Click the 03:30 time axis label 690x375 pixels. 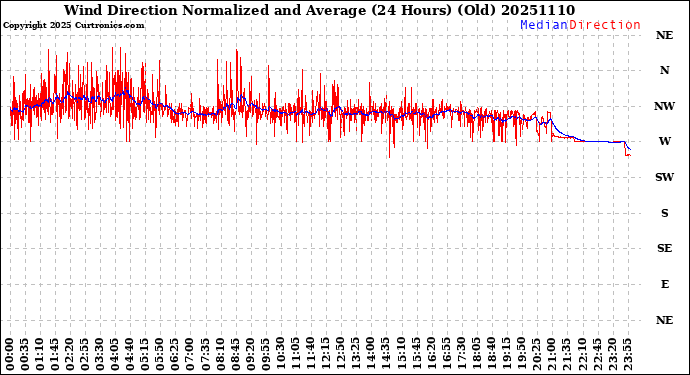tap(100, 354)
